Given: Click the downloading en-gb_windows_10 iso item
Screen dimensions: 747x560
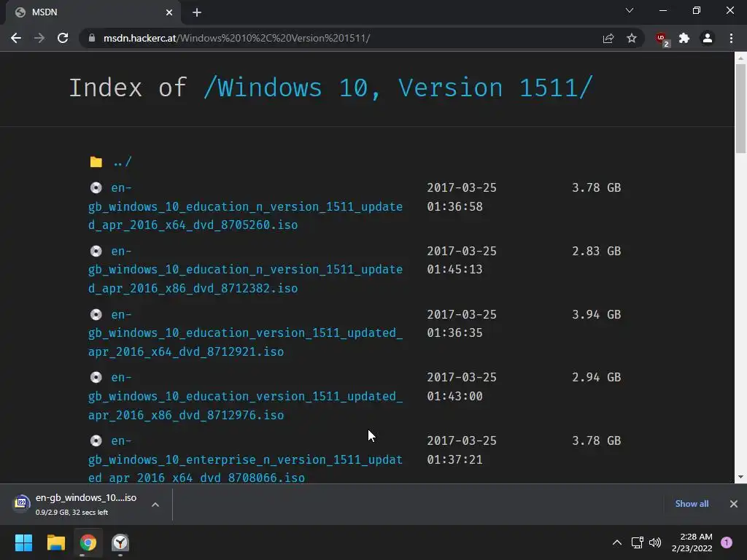Looking at the screenshot, I should [86, 505].
